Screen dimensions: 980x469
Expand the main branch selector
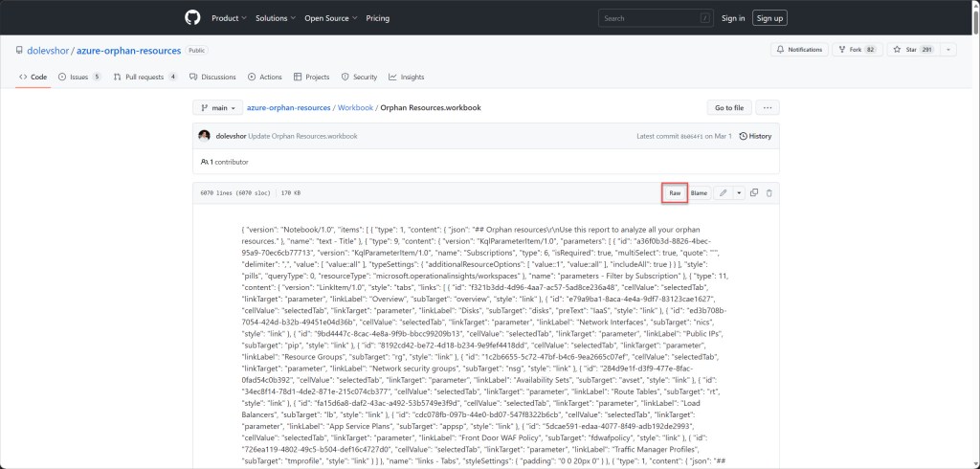215,108
